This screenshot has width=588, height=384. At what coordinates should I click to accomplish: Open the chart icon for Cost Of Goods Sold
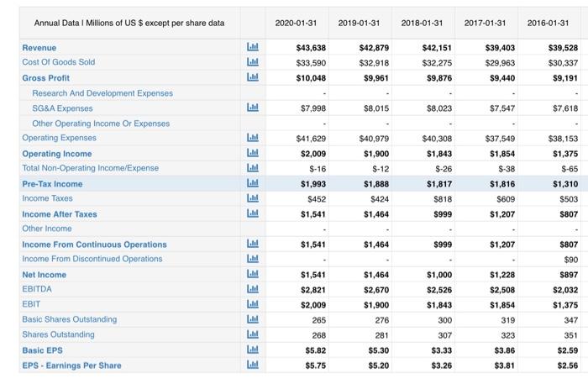253,62
